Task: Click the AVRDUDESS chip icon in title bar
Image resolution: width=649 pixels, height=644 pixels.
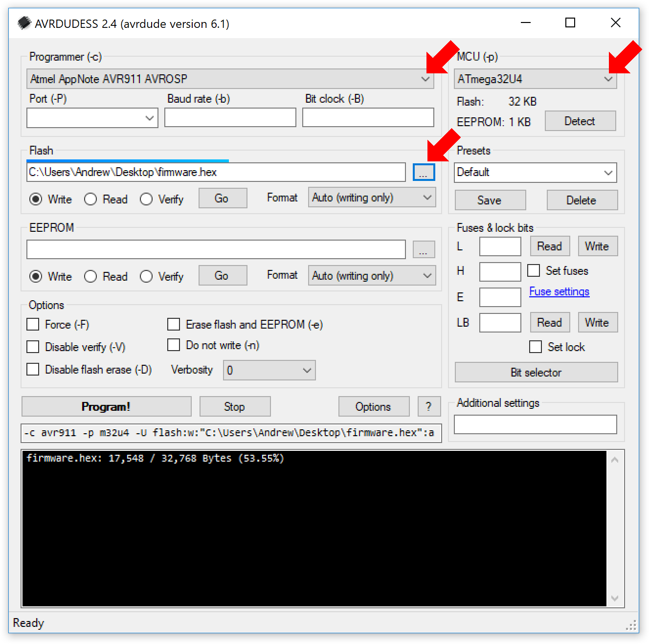Action: (x=24, y=23)
